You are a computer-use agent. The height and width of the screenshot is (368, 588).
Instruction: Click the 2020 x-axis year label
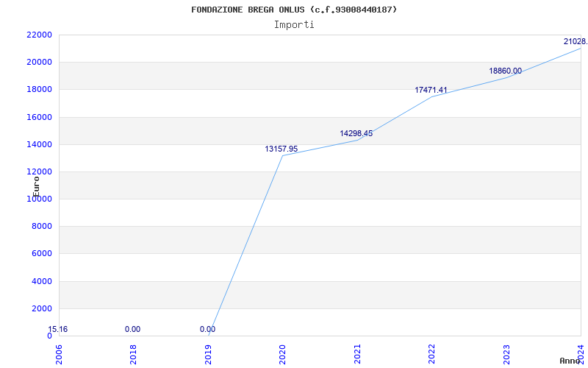(282, 355)
